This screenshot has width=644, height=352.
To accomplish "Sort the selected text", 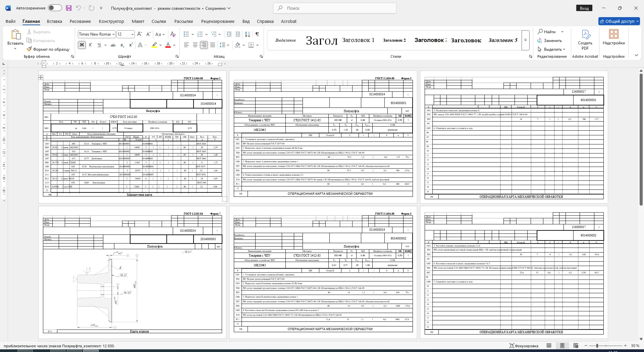I will [x=248, y=34].
